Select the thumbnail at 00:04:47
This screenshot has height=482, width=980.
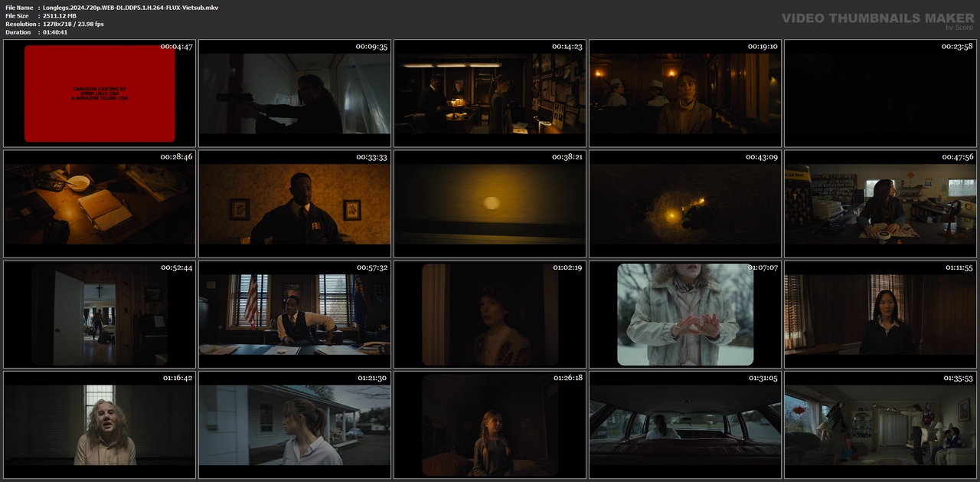coord(100,93)
